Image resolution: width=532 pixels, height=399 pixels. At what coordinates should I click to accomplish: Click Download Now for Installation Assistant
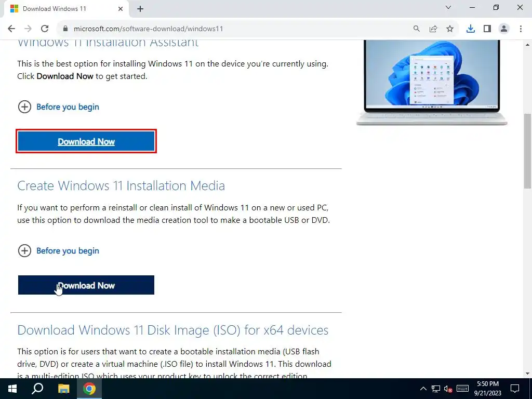[x=86, y=141]
